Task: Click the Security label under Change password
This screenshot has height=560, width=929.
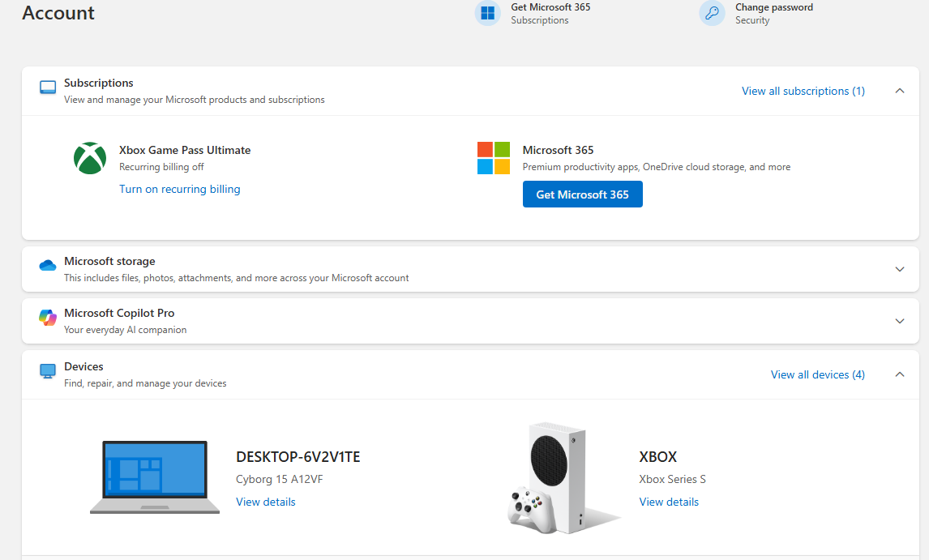Action: click(752, 20)
